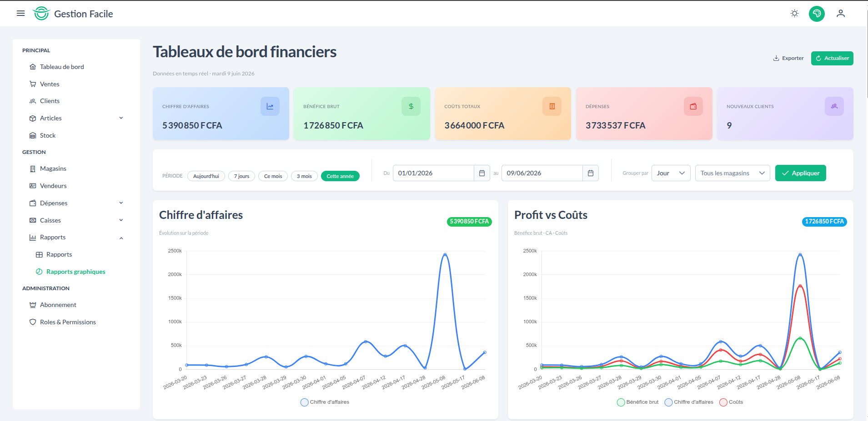This screenshot has height=421, width=868.
Task: Expand the Dépenses submenu chevron
Action: 121,203
